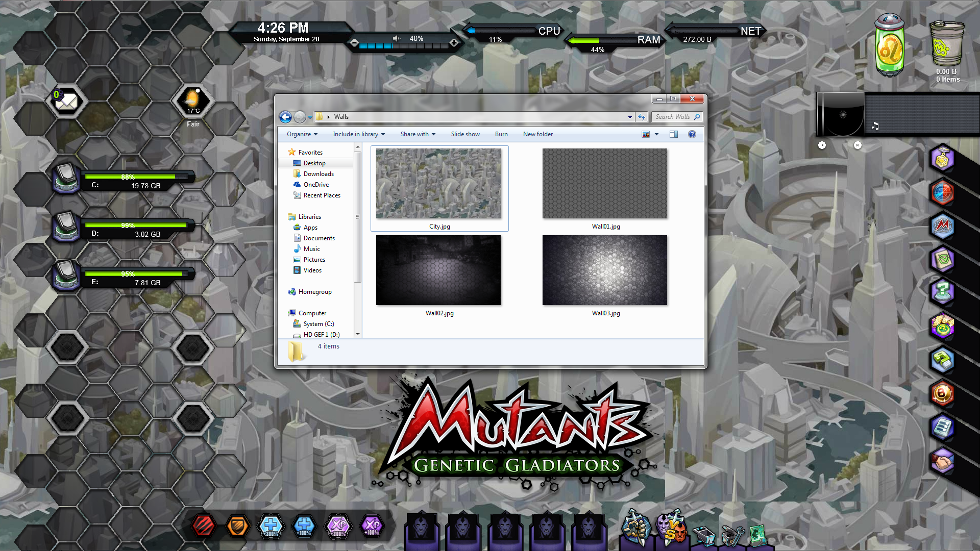Click the orange shield boost icon
The image size is (980, 551).
pos(237,525)
